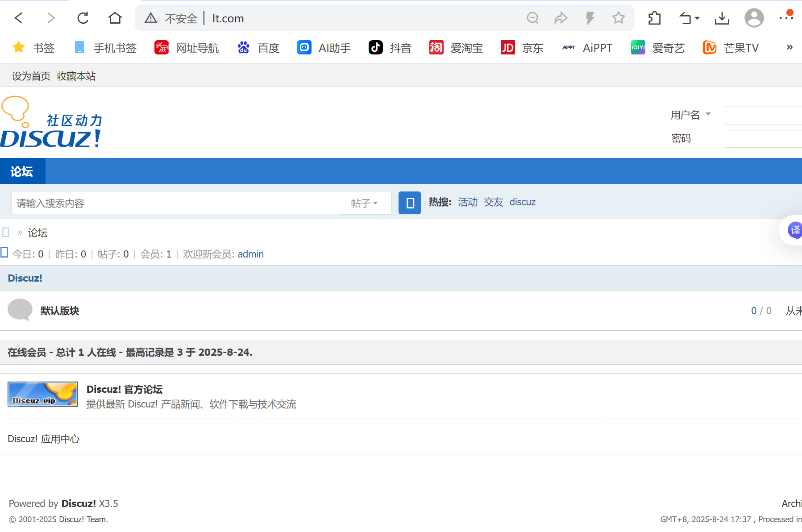Screen dimensions: 802x532
Task: Click the share arrow icon in address bar
Action: click(x=561, y=18)
